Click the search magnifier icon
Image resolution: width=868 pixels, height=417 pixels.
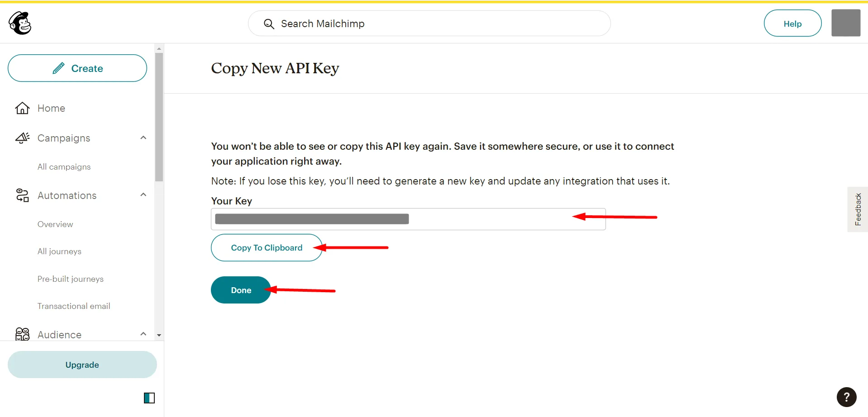click(269, 24)
